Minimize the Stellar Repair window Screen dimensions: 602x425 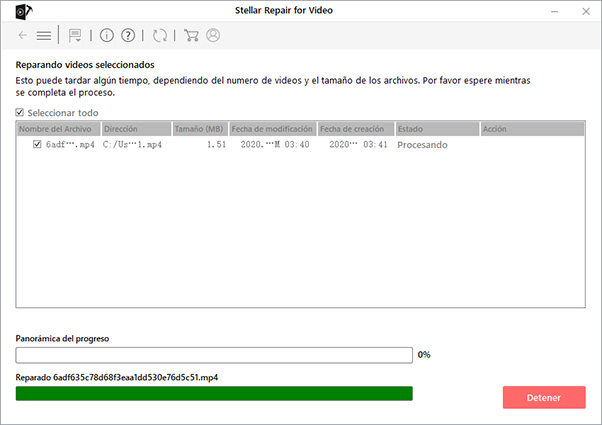[554, 12]
